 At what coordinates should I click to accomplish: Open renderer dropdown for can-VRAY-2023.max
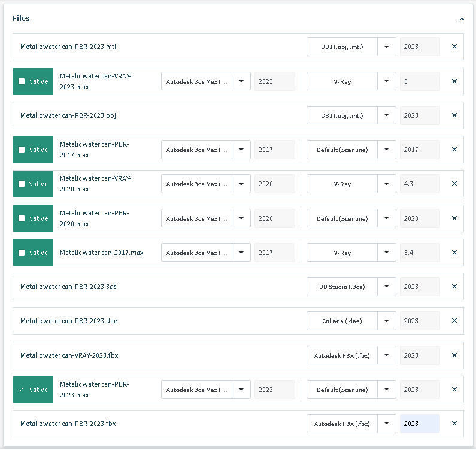click(387, 81)
